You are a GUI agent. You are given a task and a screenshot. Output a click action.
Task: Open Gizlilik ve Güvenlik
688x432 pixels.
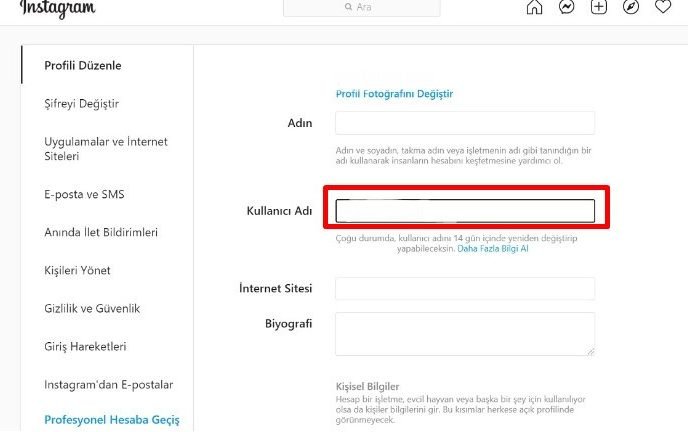pyautogui.click(x=92, y=308)
